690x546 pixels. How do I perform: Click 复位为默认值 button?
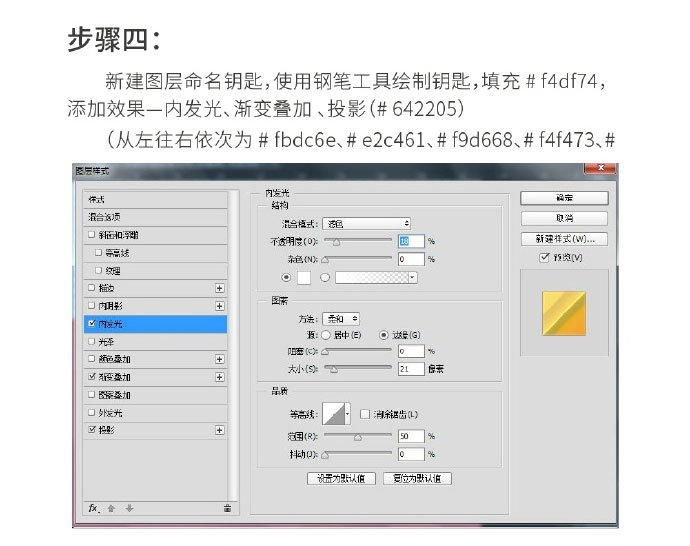tap(417, 478)
